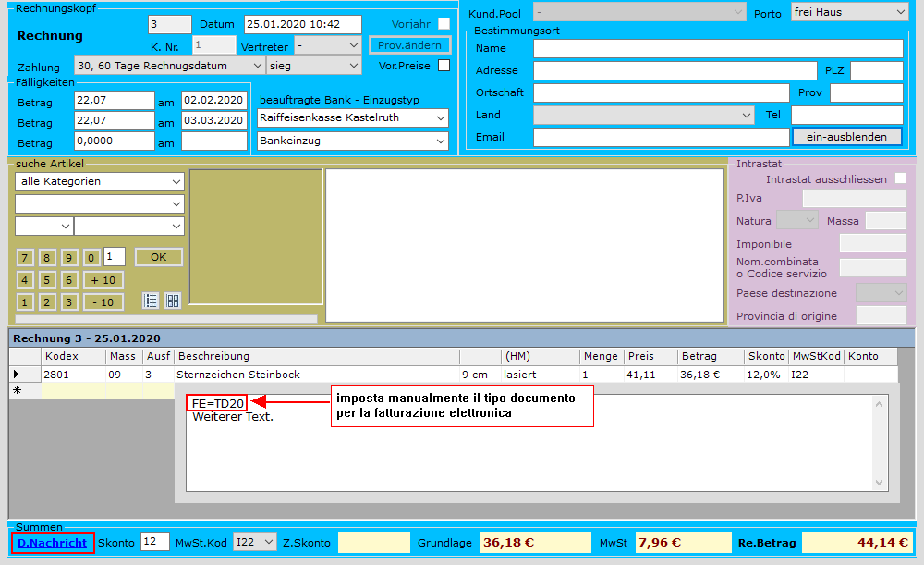Check Intrastat ausschliessen
The height and width of the screenshot is (565, 924).
pyautogui.click(x=900, y=178)
